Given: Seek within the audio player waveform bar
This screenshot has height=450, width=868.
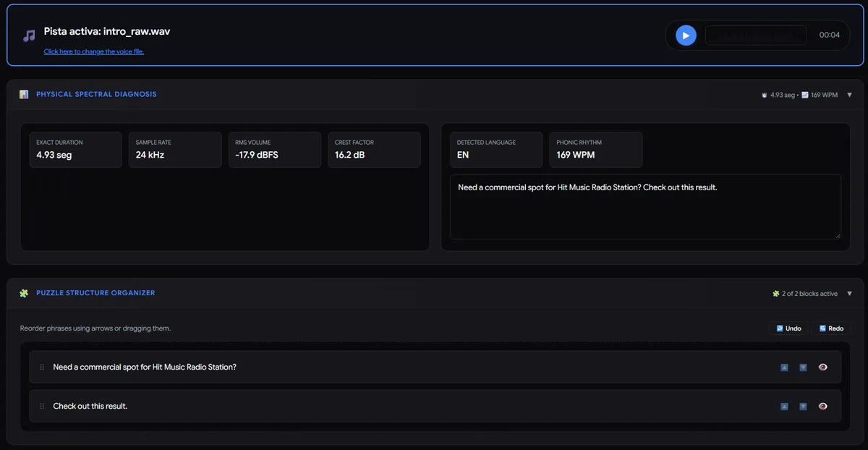Looking at the screenshot, I should (755, 35).
